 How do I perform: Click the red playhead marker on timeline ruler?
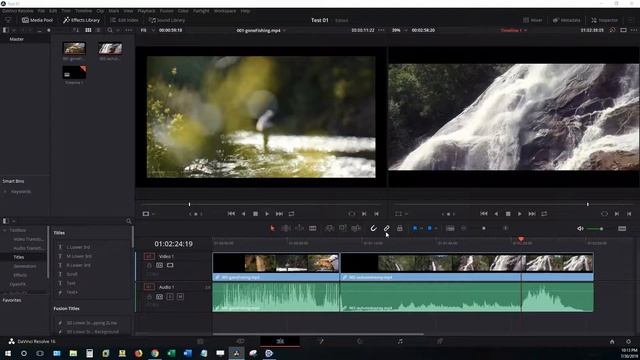521,239
